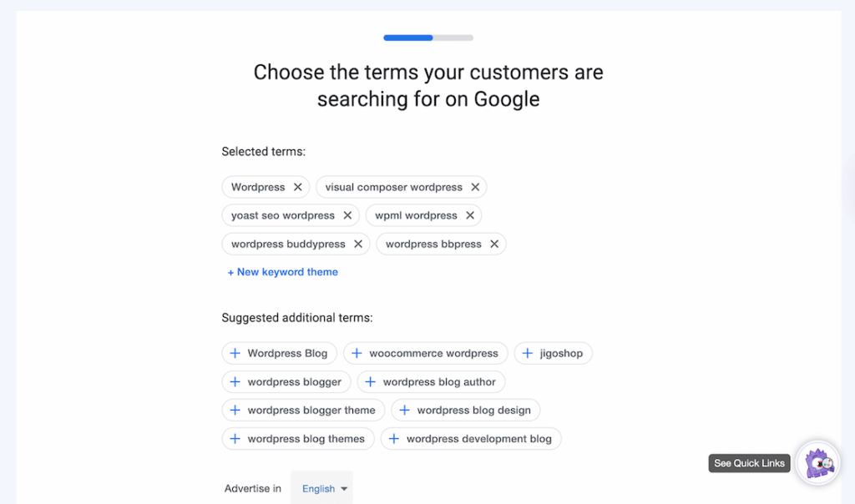
Task: Open the chatbot assistant mascot
Action: [x=817, y=463]
